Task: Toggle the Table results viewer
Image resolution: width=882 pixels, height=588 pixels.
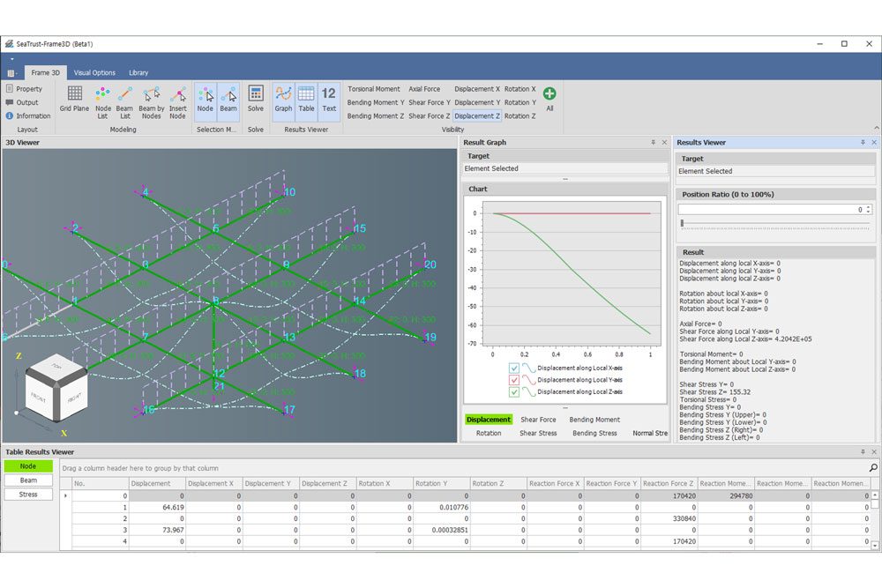Action: coord(306,100)
